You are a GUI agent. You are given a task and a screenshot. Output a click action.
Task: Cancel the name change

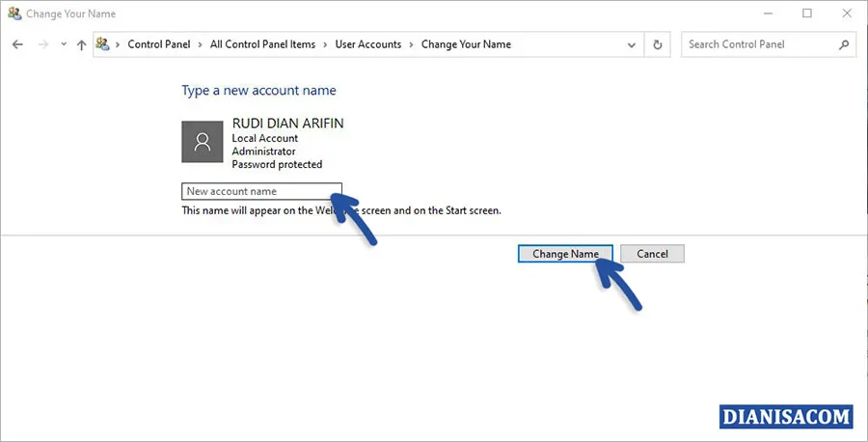652,254
